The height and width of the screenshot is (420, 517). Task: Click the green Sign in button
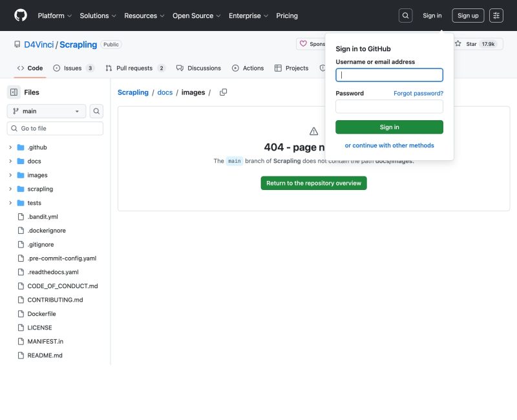pos(389,127)
